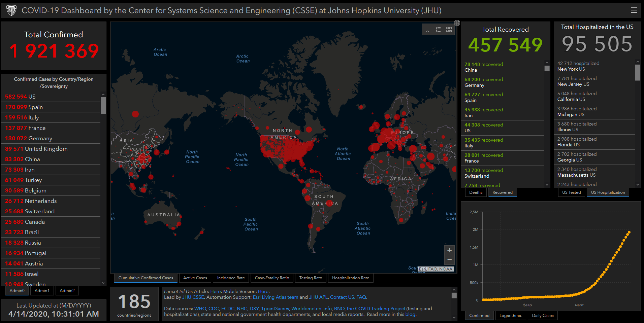Show the Confirmed chart tab
This screenshot has height=323, width=644.
479,316
